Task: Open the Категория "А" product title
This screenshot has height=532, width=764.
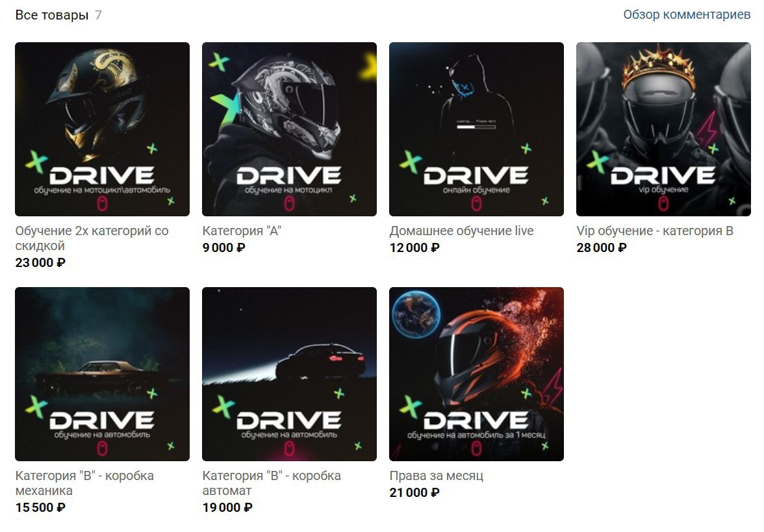Action: tap(242, 231)
